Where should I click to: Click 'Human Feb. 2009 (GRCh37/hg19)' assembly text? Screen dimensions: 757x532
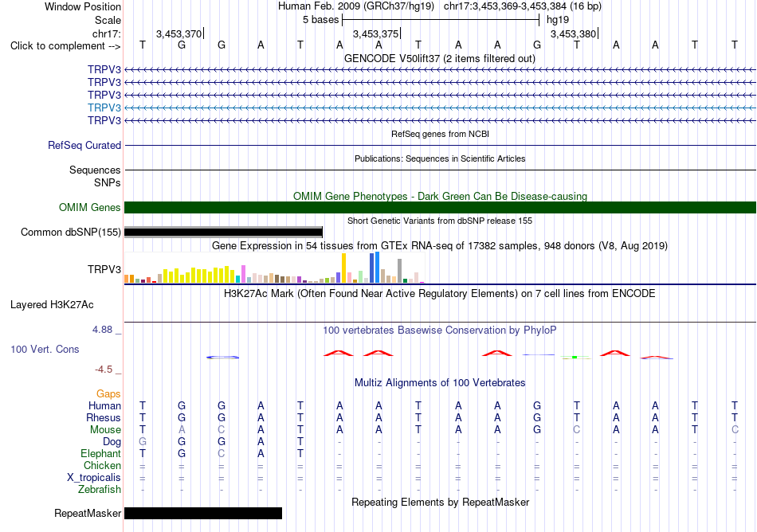pos(356,6)
